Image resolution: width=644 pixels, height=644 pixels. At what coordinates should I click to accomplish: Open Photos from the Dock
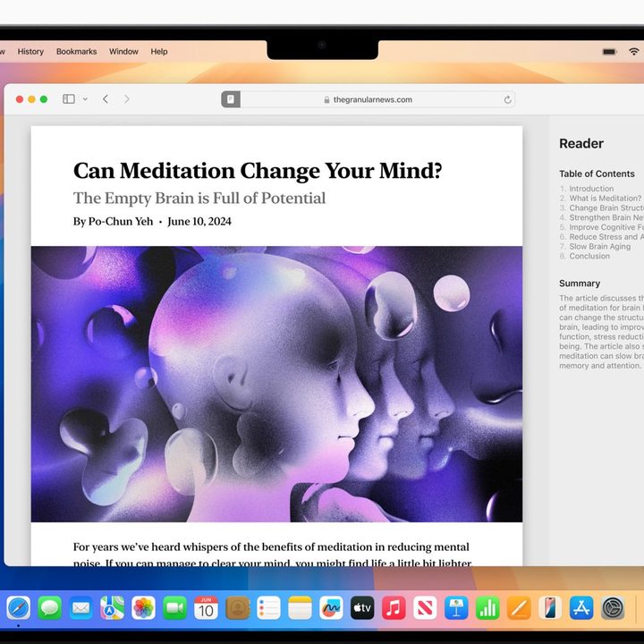(143, 608)
